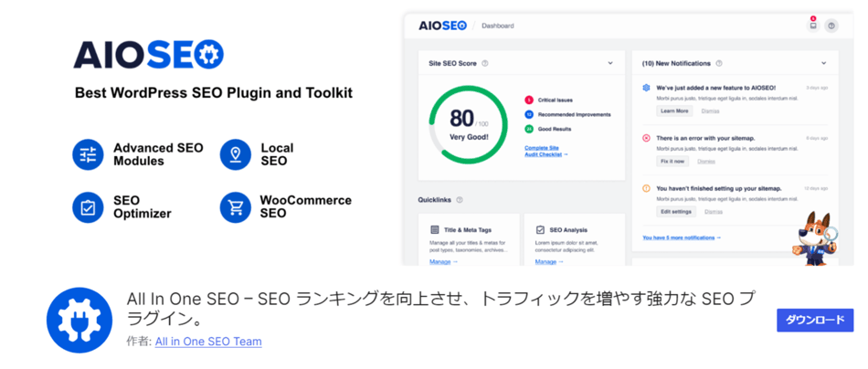Collapse the Site SEO Score panel chevron
The image size is (868, 369).
point(610,63)
